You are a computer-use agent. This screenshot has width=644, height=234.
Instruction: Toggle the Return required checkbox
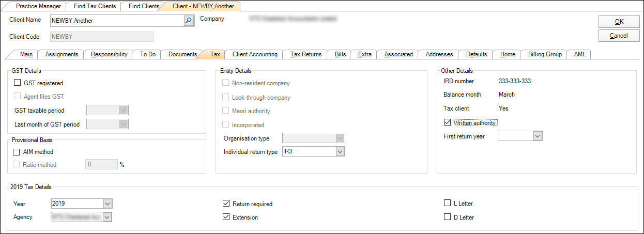point(226,204)
